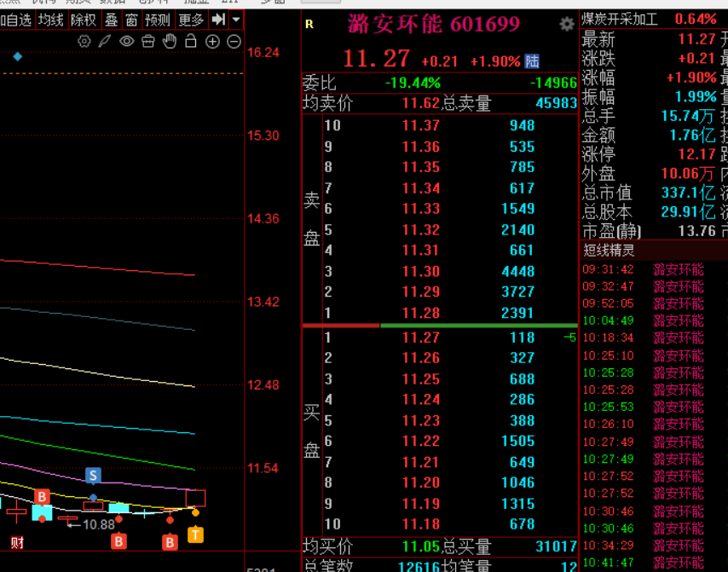Click the 10.88 low price label
Viewport: 728px width, 572px height.
coord(98,524)
